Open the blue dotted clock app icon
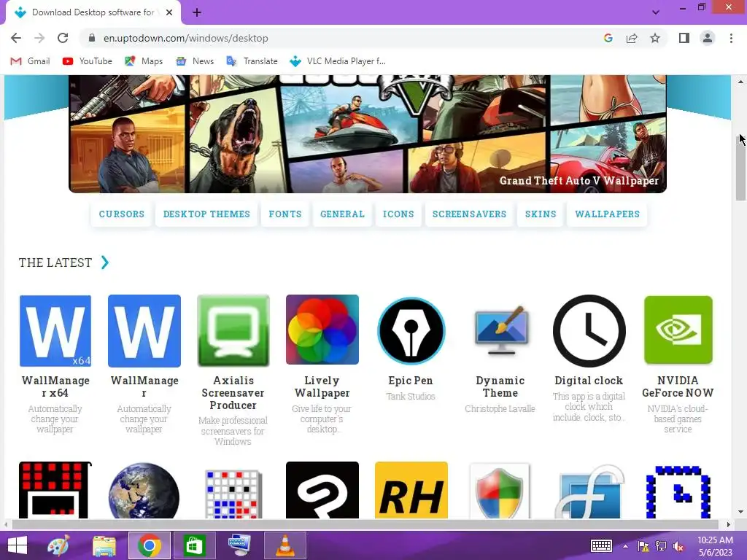This screenshot has height=560, width=747. (x=678, y=492)
